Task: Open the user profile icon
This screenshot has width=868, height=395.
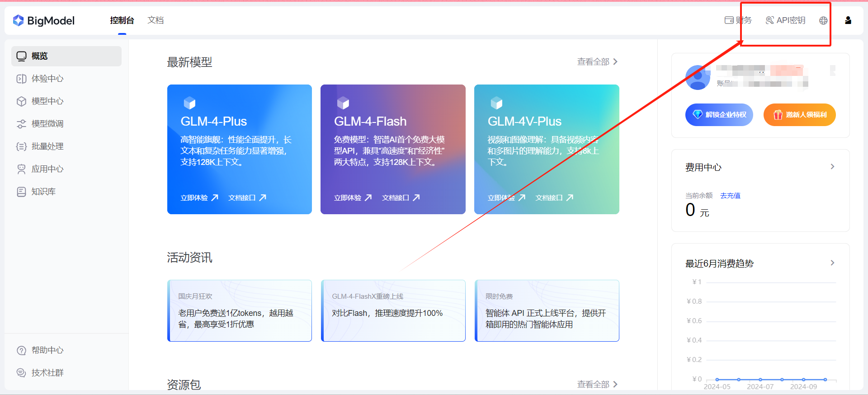Action: (848, 20)
